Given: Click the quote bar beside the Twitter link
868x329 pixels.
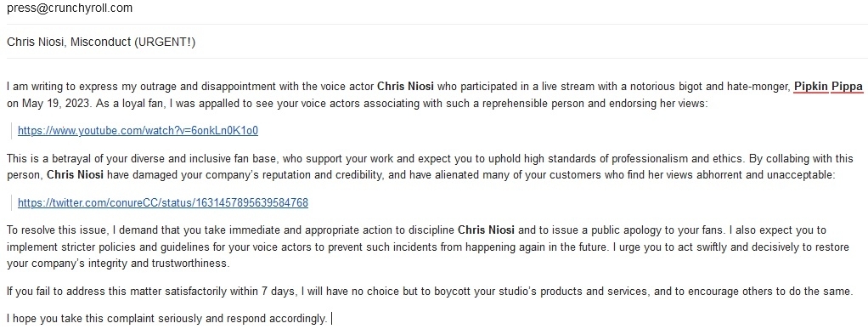Looking at the screenshot, I should [12, 202].
